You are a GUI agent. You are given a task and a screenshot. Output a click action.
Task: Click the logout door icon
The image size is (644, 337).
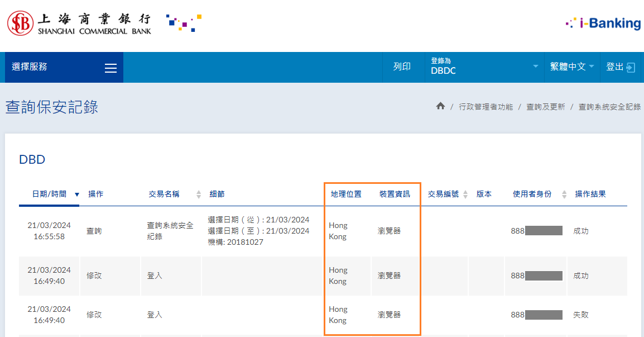click(x=631, y=68)
